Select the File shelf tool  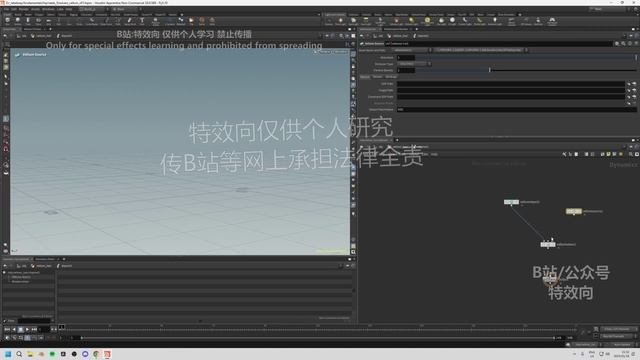(x=191, y=20)
